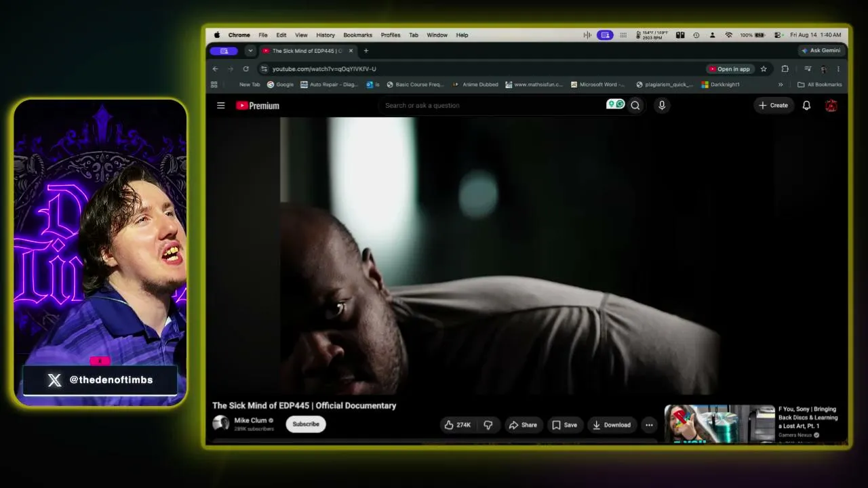Viewport: 868px width, 488px height.
Task: Click the YouTube search magnifier button
Action: click(635, 105)
